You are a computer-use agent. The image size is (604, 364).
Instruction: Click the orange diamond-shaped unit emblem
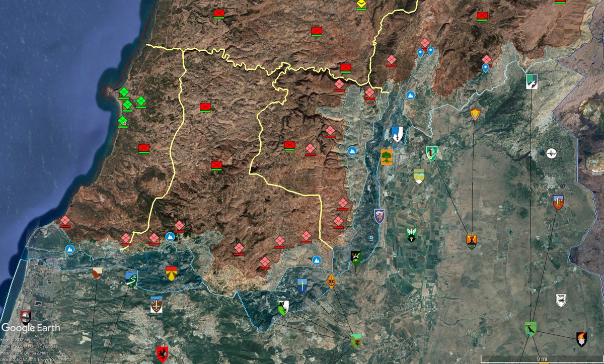331,281
